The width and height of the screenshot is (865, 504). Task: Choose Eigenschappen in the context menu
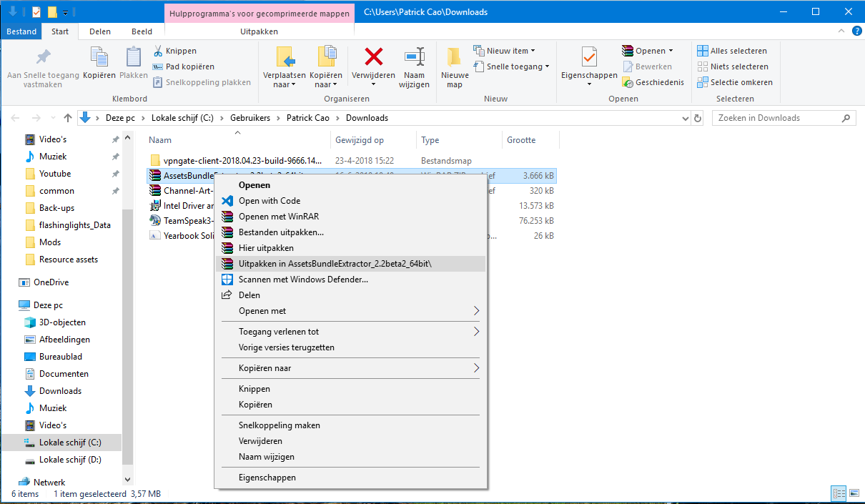pos(350,478)
